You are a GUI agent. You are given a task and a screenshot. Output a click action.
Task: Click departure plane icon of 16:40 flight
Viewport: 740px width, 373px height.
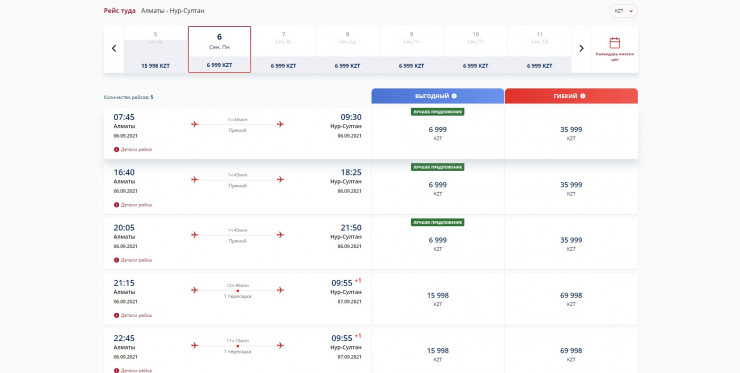194,179
